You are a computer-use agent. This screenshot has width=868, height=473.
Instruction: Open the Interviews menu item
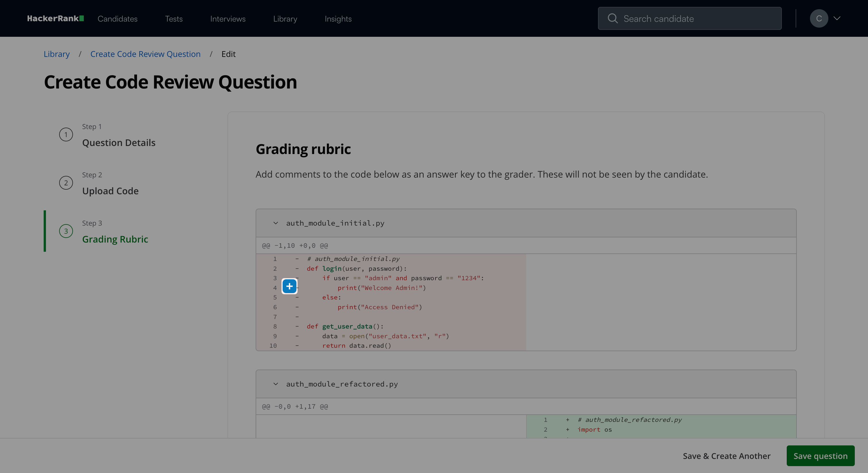point(228,19)
